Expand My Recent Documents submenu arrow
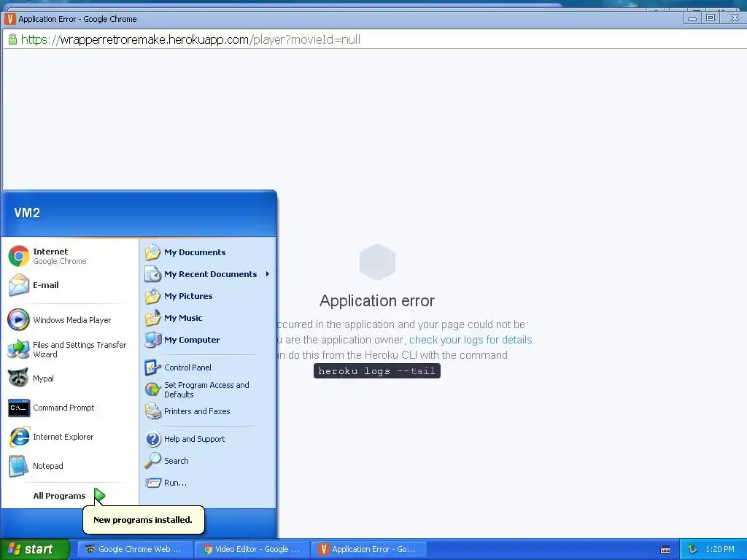This screenshot has height=560, width=747. coord(268,274)
